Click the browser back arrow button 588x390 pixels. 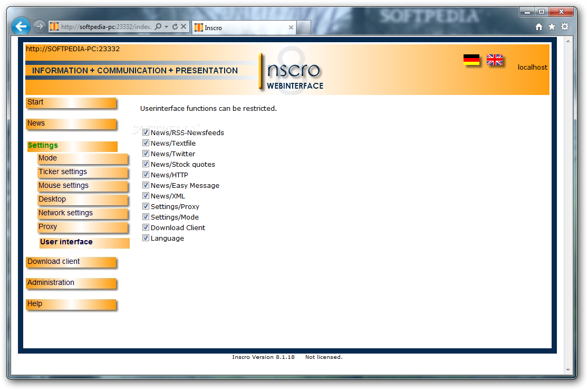point(21,26)
